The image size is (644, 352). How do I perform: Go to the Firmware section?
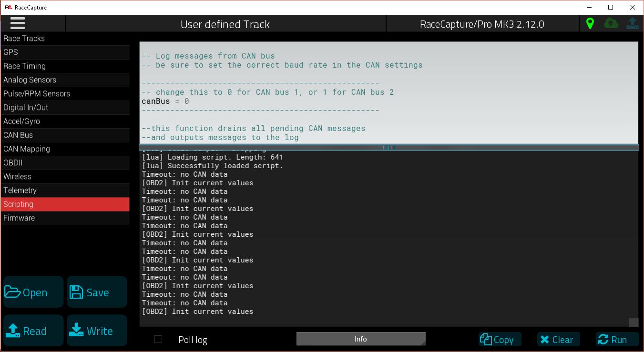(x=65, y=218)
